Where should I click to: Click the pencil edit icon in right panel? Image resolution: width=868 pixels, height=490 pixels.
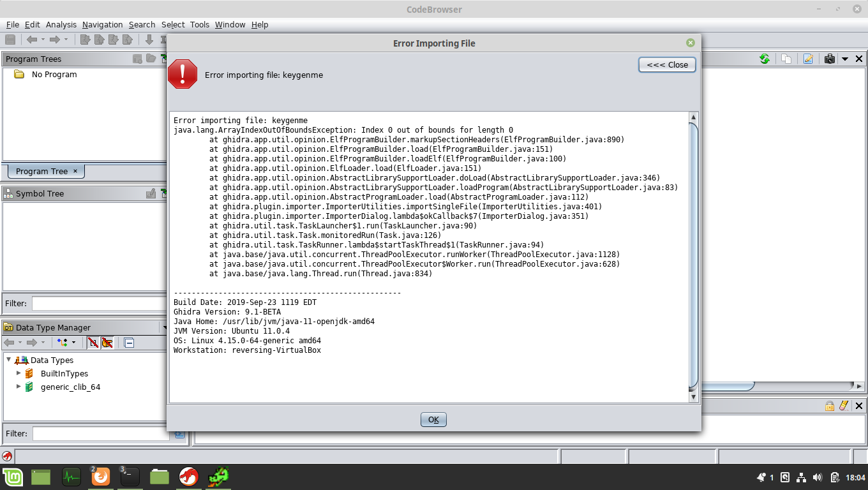[x=808, y=59]
